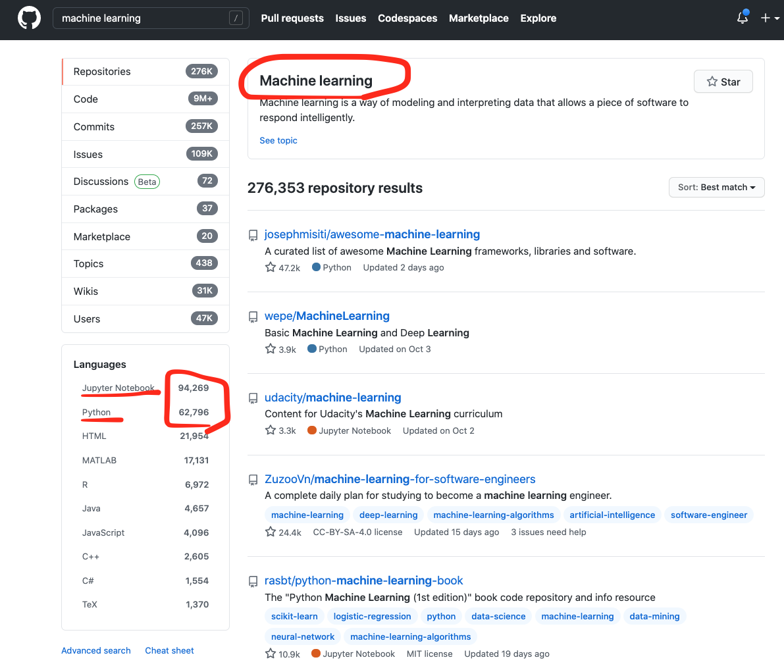784x672 pixels.
Task: Click the 3.3k star icon
Action: pyautogui.click(x=271, y=430)
